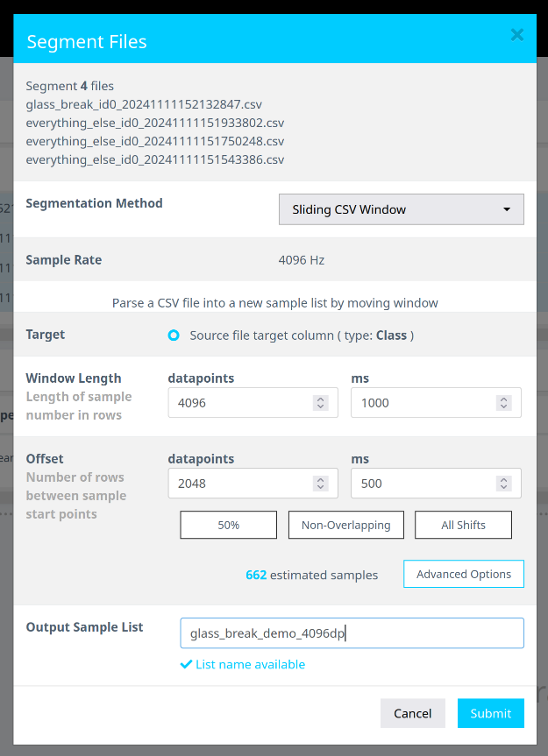Click the dropdown caret on Sliding CSV Window
The image size is (548, 756).
tap(507, 210)
